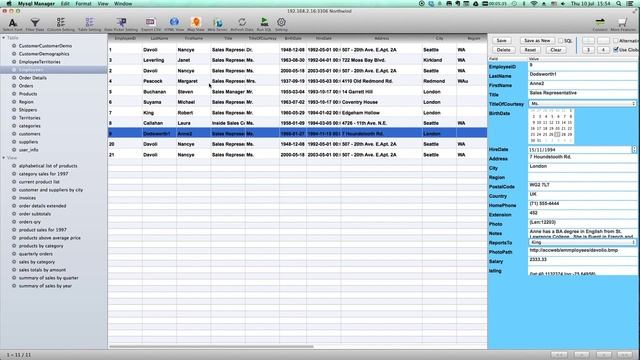640x360 pixels.
Task: Click the layout button labeled 3
Action: coord(589,50)
